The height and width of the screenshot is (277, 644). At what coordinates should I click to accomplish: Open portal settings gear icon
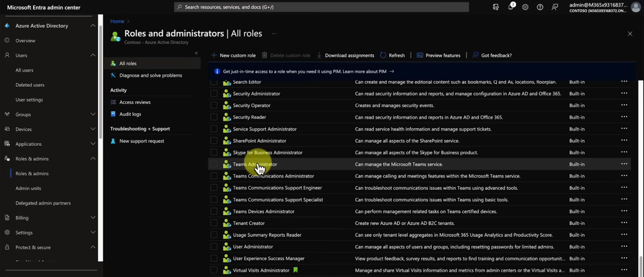coord(525,7)
